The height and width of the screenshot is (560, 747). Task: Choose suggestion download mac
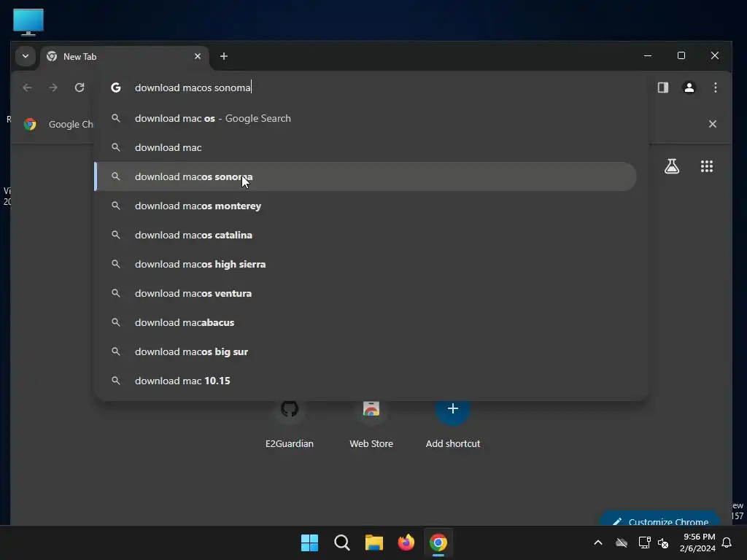pyautogui.click(x=366, y=147)
